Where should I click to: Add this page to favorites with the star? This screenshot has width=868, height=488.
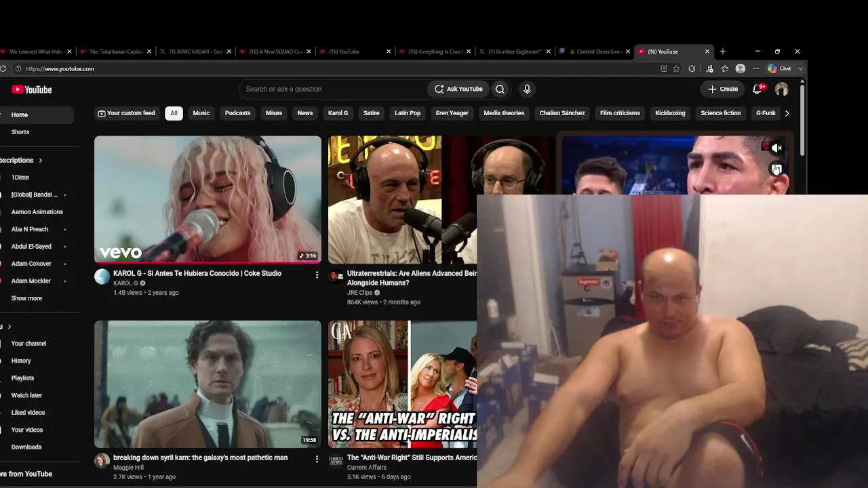[676, 68]
